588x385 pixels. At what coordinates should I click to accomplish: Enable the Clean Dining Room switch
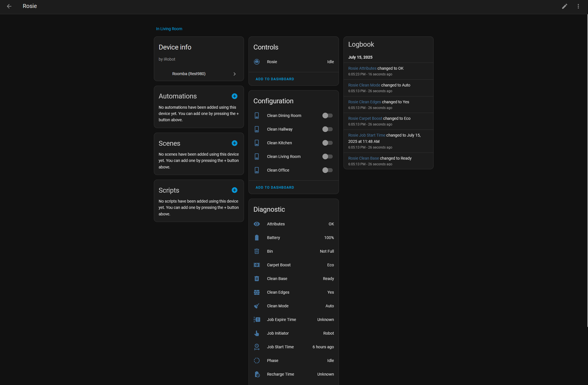[327, 116]
